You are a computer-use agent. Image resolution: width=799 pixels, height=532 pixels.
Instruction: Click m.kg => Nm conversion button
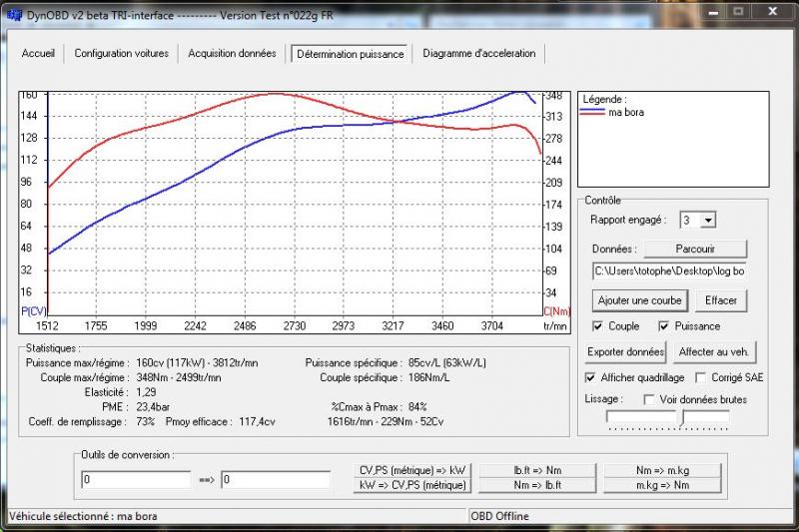pos(663,486)
